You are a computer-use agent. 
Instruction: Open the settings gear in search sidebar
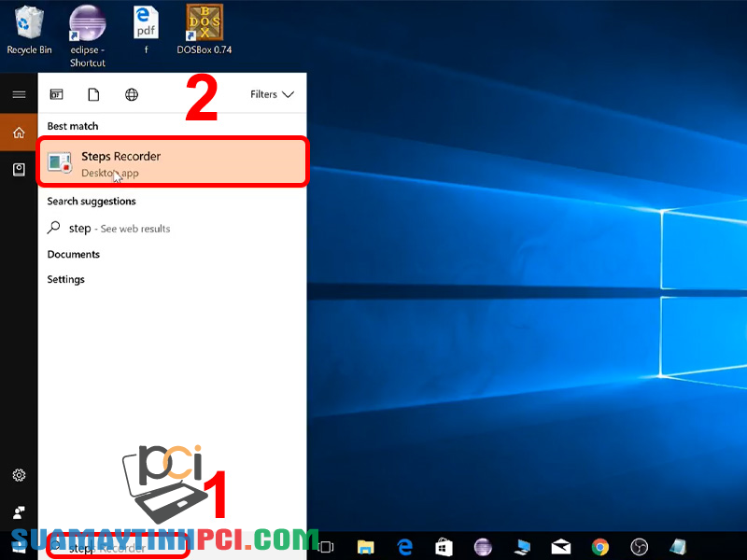click(19, 475)
